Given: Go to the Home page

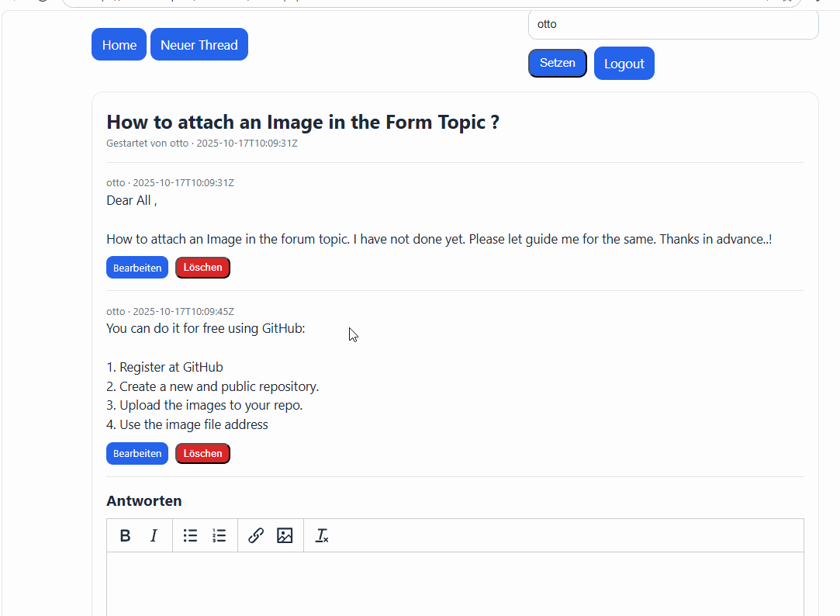Looking at the screenshot, I should pos(119,44).
